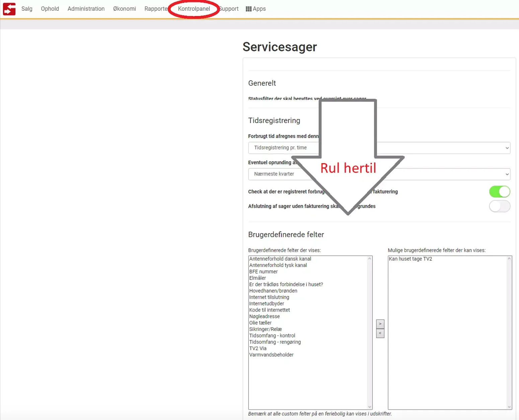The height and width of the screenshot is (420, 519).
Task: Select 'Internetudbyder' in the fields list
Action: tap(267, 303)
